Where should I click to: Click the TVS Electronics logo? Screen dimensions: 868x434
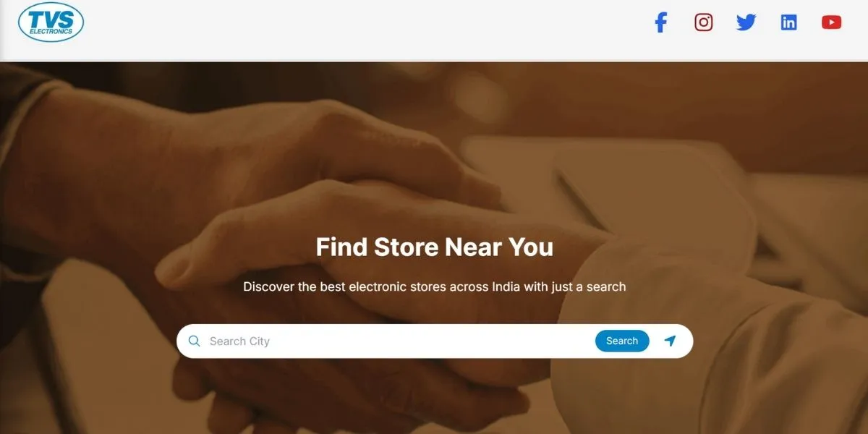[51, 22]
